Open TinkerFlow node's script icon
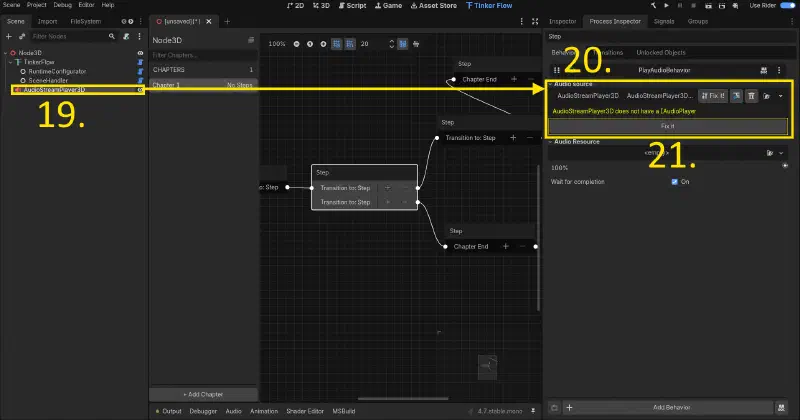 coord(140,62)
